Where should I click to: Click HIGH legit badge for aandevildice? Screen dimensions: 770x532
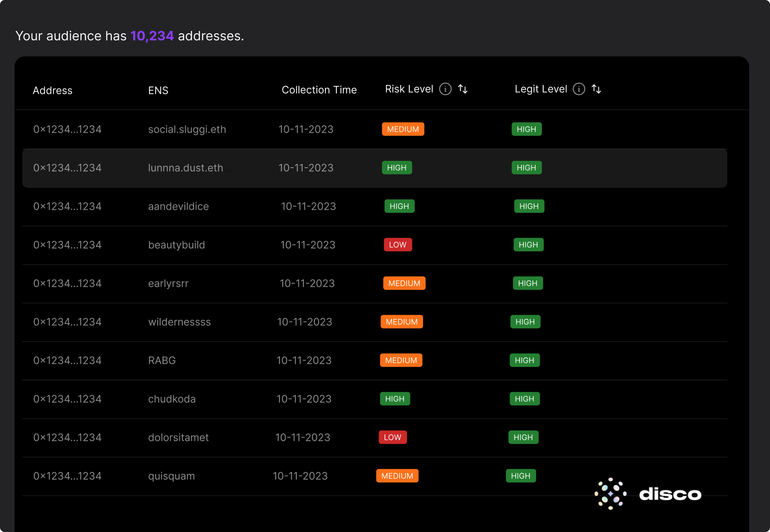click(529, 206)
